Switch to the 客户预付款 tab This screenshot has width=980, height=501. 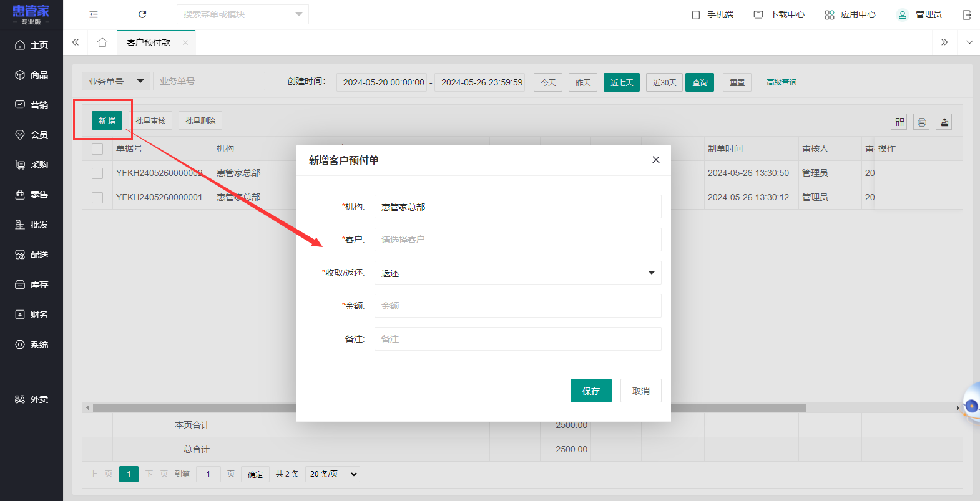coord(149,42)
